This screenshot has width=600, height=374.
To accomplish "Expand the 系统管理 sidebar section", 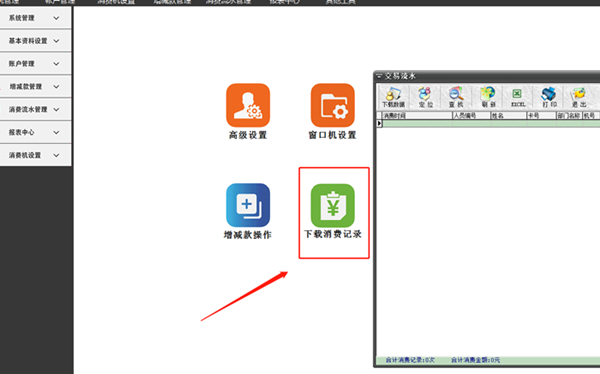I will (35, 18).
